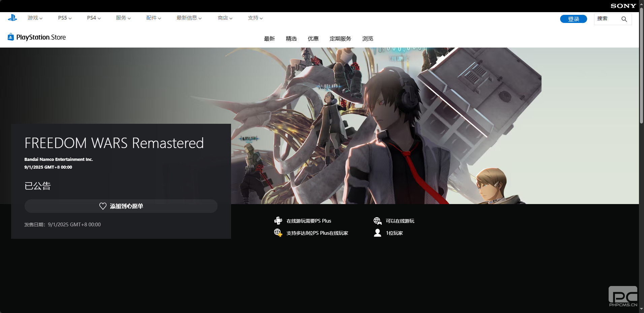Click the 8-player PS Plus globe icon
Viewport: 644px width, 313px height.
(x=278, y=233)
